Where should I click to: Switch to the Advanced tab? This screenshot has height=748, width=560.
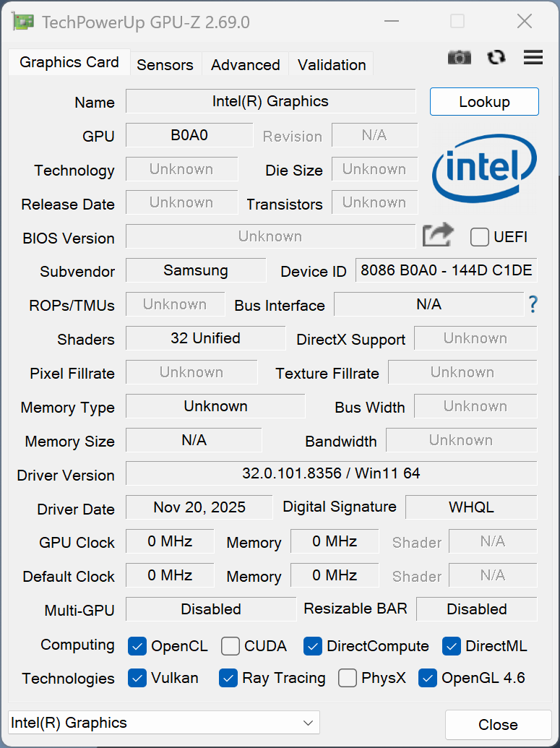click(245, 65)
